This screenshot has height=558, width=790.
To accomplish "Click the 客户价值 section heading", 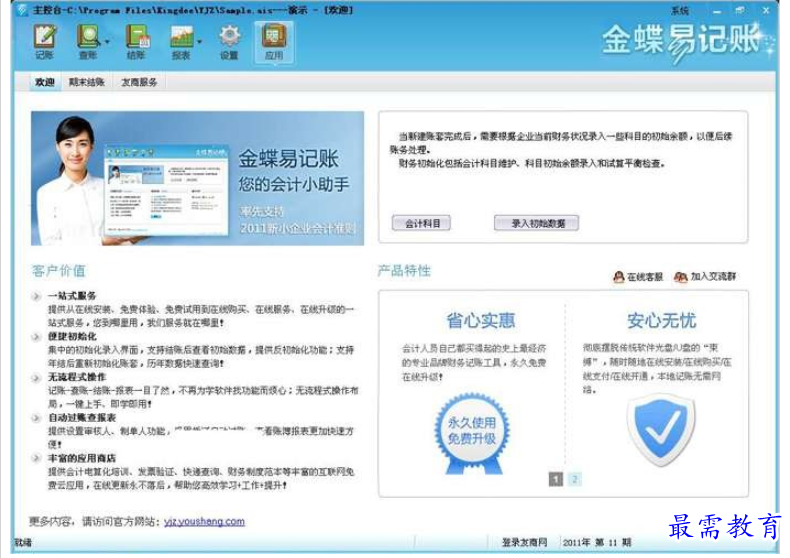I will (58, 271).
